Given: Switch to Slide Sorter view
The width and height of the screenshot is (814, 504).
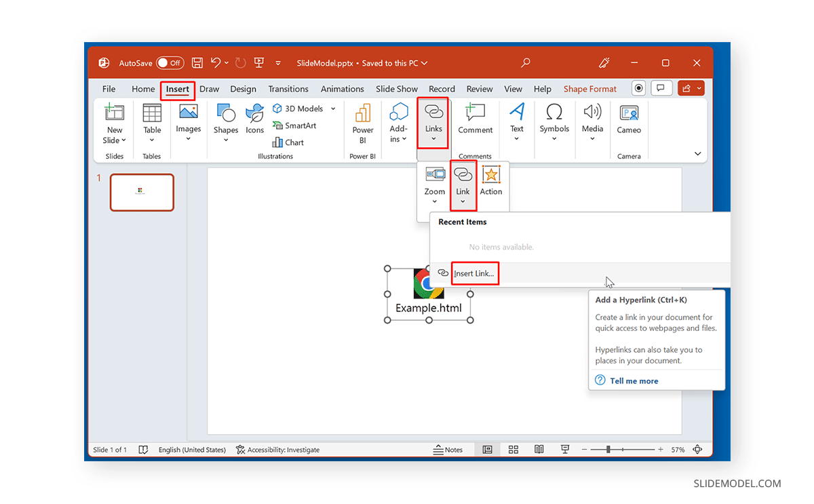Looking at the screenshot, I should [x=513, y=449].
